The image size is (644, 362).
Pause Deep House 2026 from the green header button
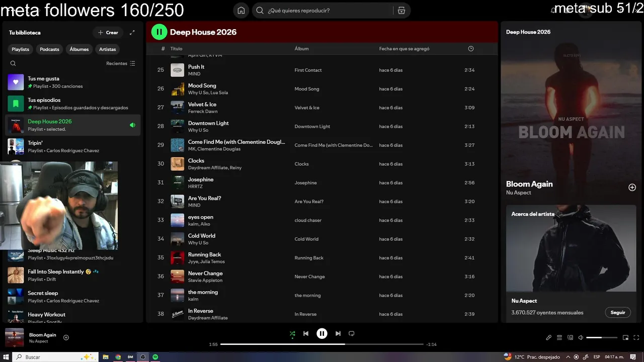coord(159,32)
